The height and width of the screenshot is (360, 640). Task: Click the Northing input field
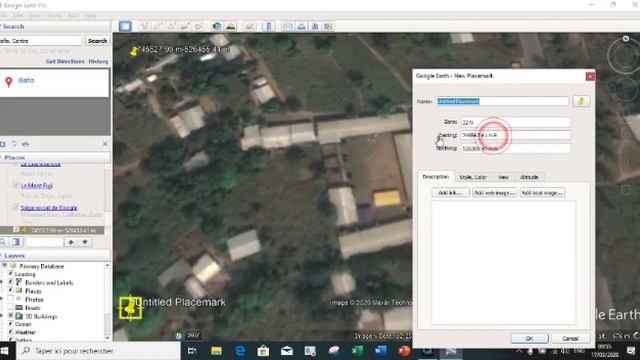516,149
